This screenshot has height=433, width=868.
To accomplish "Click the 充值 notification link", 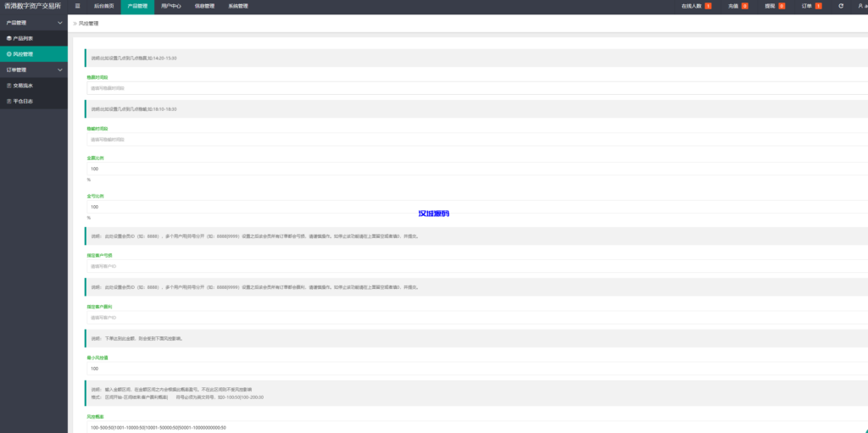I will (733, 6).
